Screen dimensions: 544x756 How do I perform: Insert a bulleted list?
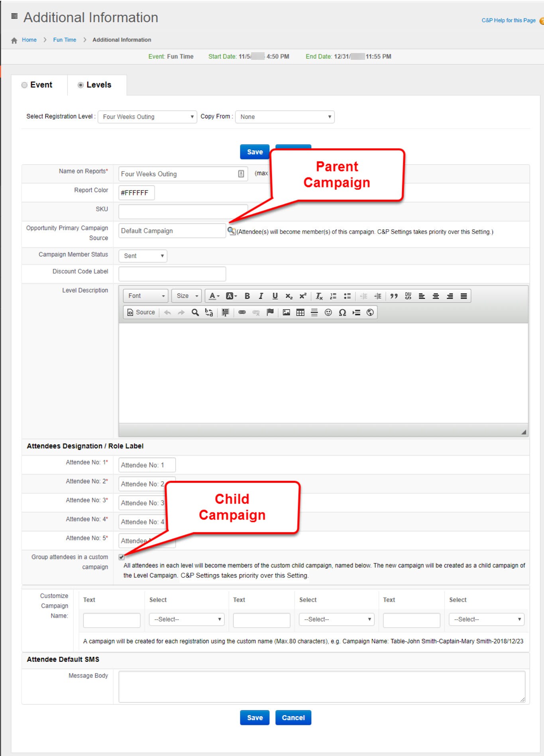[347, 296]
